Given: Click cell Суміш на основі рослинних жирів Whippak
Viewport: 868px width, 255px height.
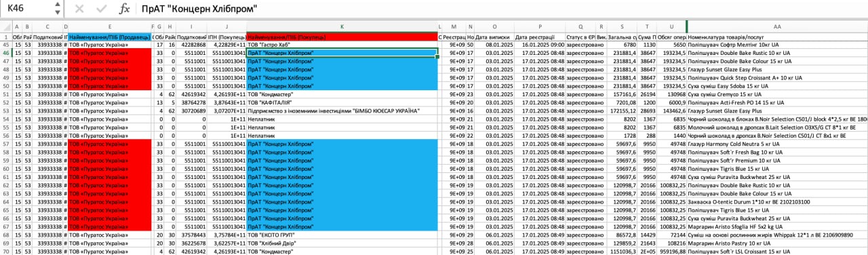Looking at the screenshot, I should click(777, 235).
